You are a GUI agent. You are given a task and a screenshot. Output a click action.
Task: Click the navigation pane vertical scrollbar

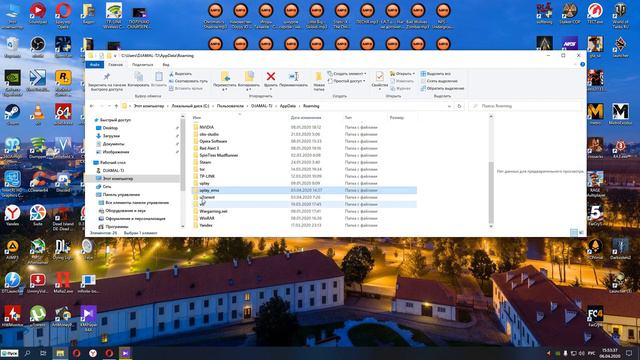182,155
